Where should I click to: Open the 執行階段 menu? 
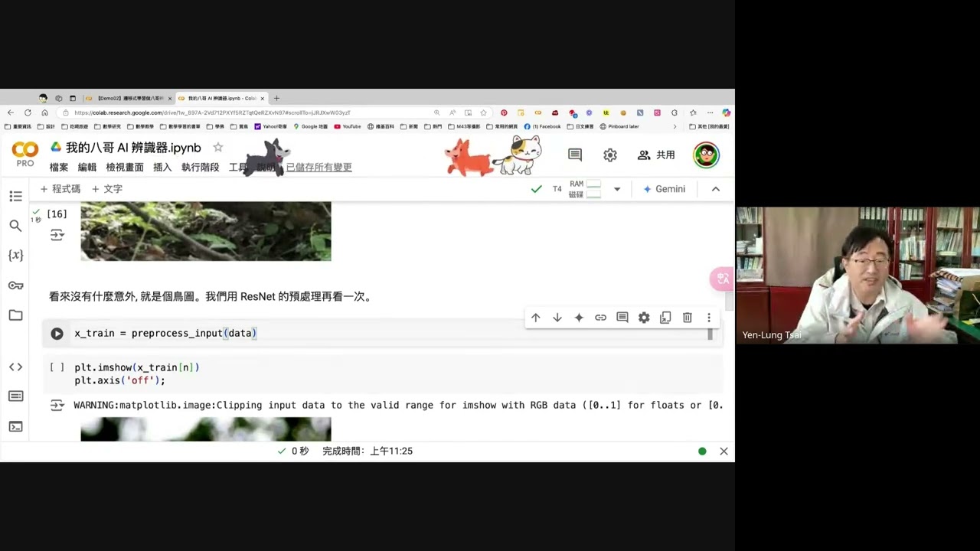[x=201, y=168]
